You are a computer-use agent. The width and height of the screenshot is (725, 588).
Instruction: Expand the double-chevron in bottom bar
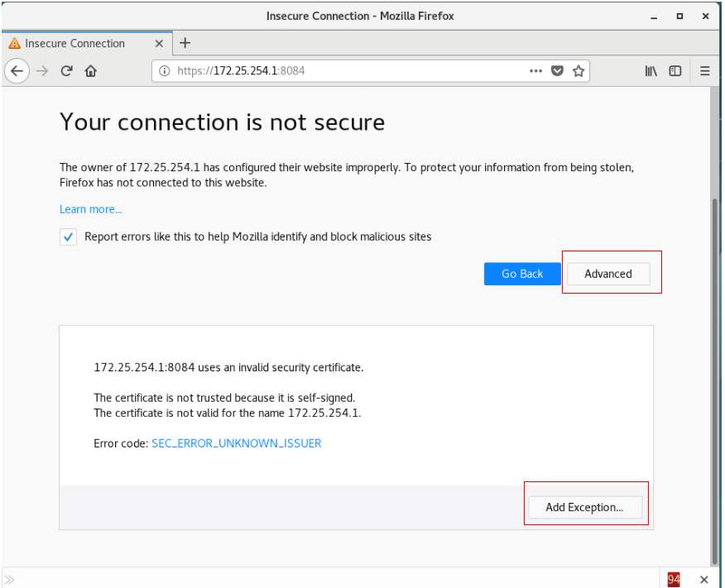pyautogui.click(x=10, y=579)
